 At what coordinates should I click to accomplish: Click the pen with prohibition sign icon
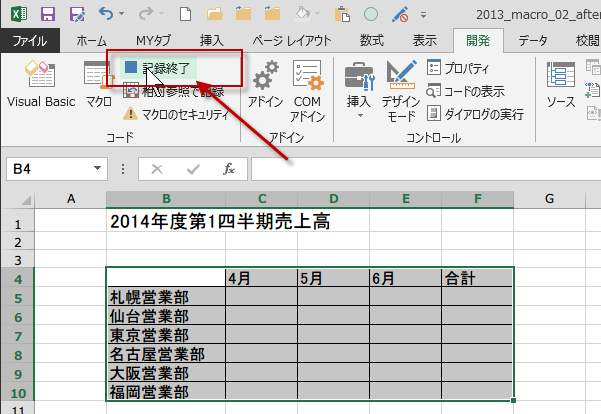(x=400, y=14)
